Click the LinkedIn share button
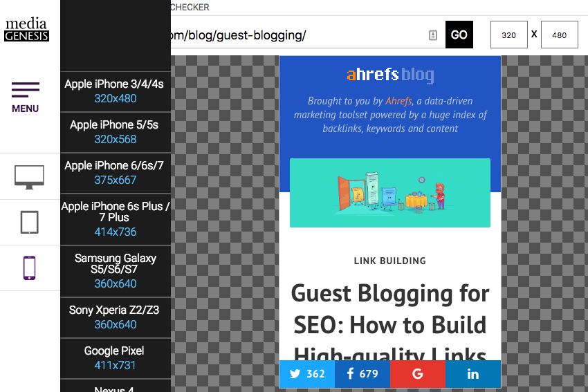 pos(473,373)
